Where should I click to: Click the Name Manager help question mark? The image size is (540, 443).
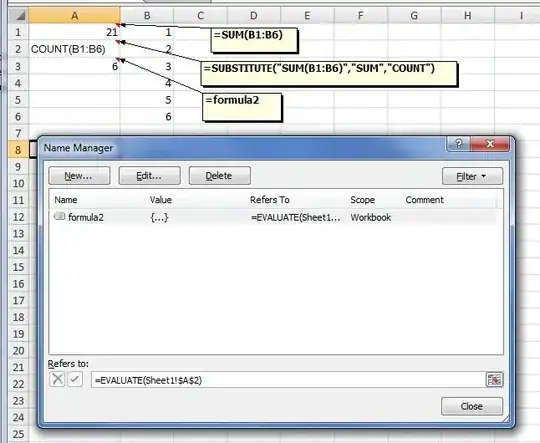[x=458, y=144]
